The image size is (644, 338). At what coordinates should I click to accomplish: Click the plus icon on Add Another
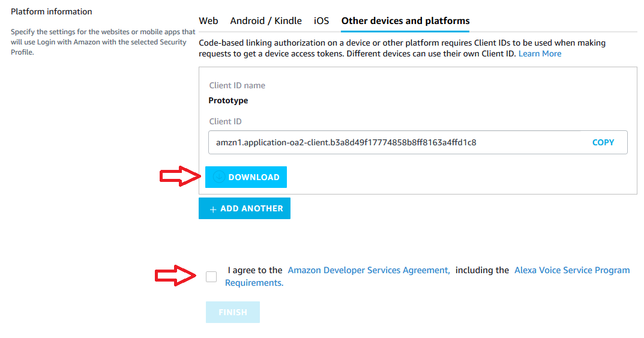[212, 209]
